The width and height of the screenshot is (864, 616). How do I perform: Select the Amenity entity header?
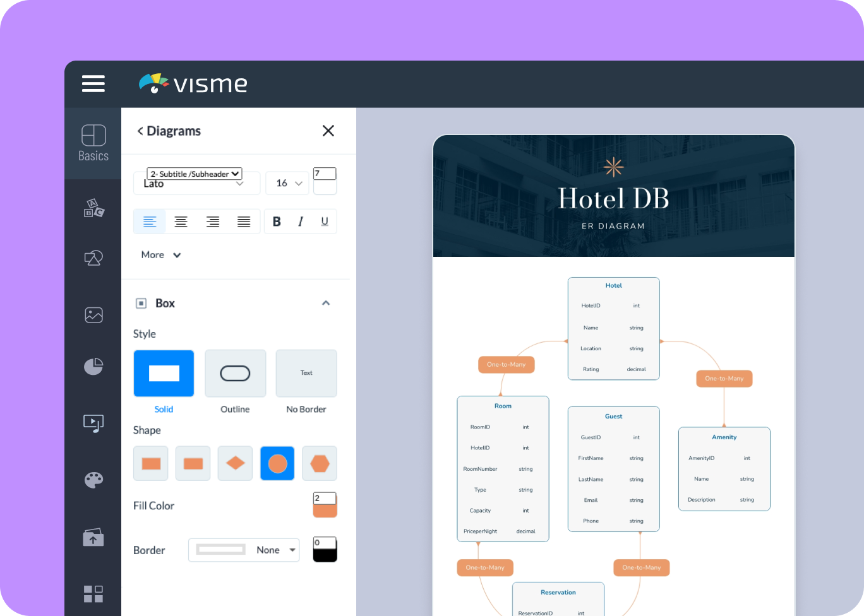(x=724, y=437)
